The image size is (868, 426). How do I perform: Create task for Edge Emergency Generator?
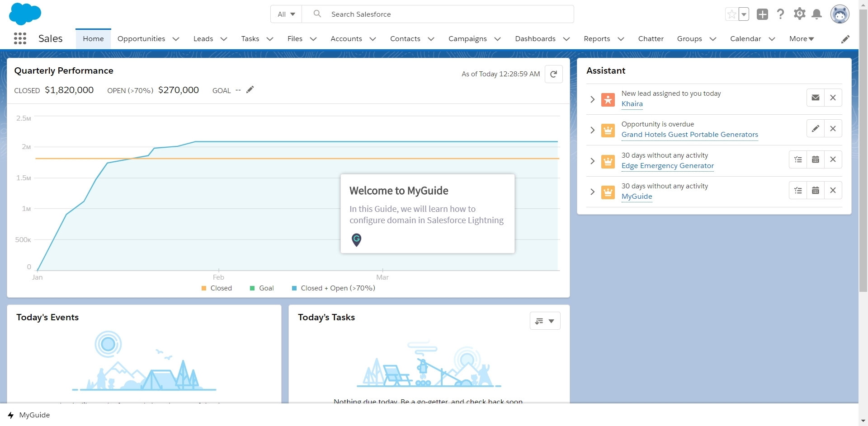[x=798, y=159]
